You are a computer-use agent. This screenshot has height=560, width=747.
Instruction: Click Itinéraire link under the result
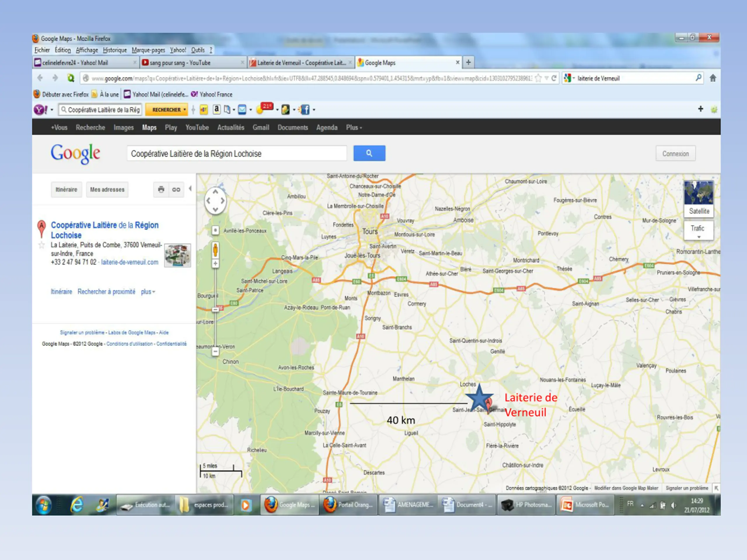61,291
